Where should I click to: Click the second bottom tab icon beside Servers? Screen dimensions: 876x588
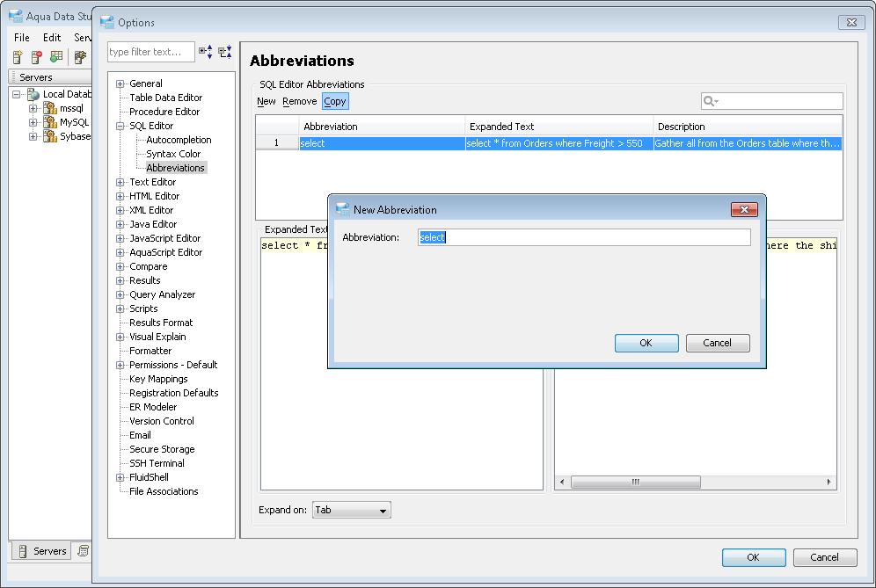83,551
